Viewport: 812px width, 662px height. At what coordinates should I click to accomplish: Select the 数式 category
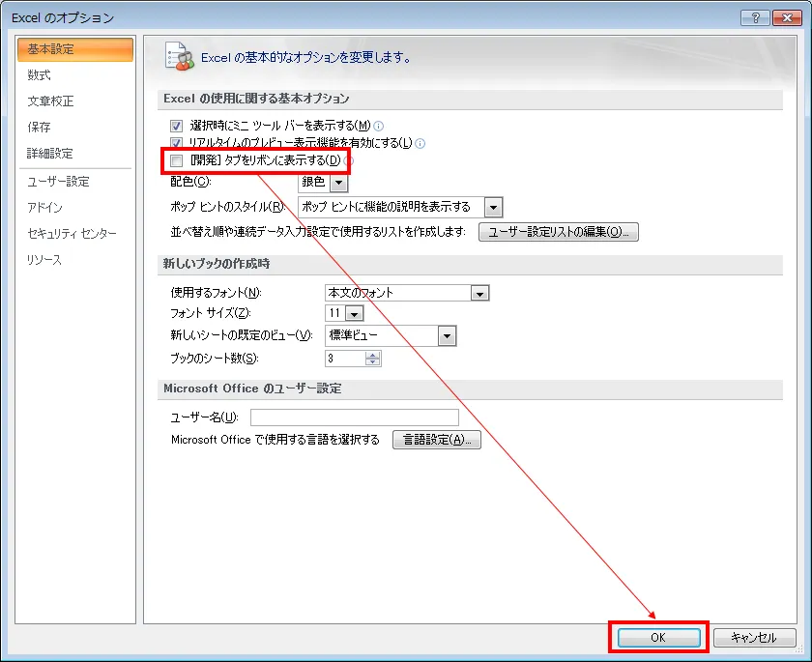[75, 75]
